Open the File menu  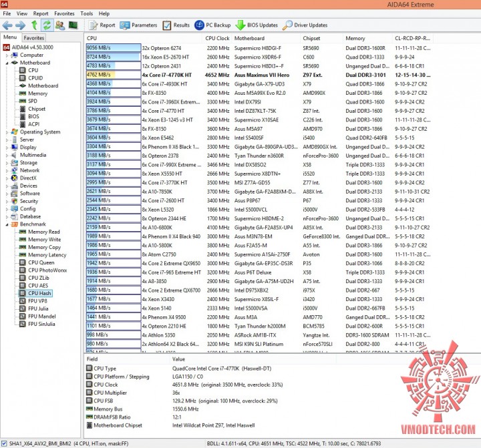(7, 13)
